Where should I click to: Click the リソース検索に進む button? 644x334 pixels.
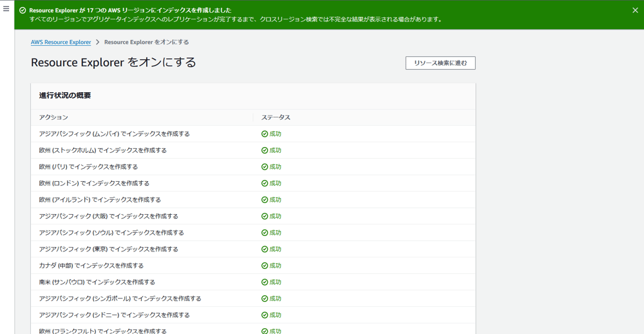tap(440, 63)
